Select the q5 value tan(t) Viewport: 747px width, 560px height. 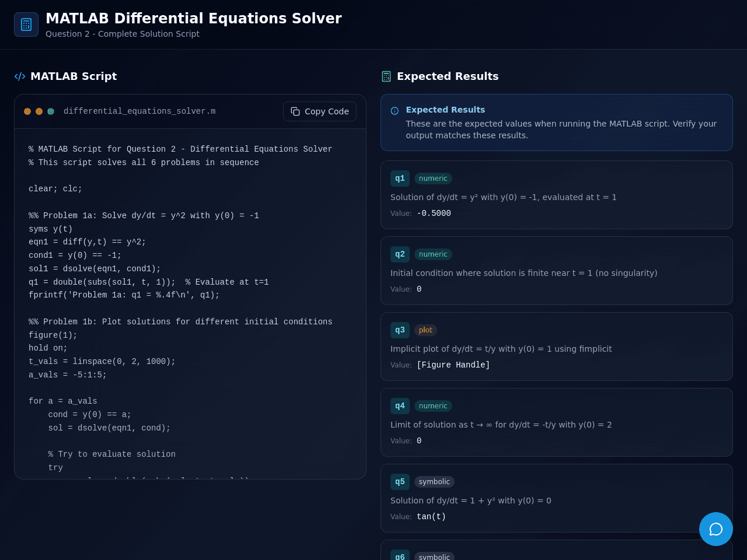coord(431,517)
